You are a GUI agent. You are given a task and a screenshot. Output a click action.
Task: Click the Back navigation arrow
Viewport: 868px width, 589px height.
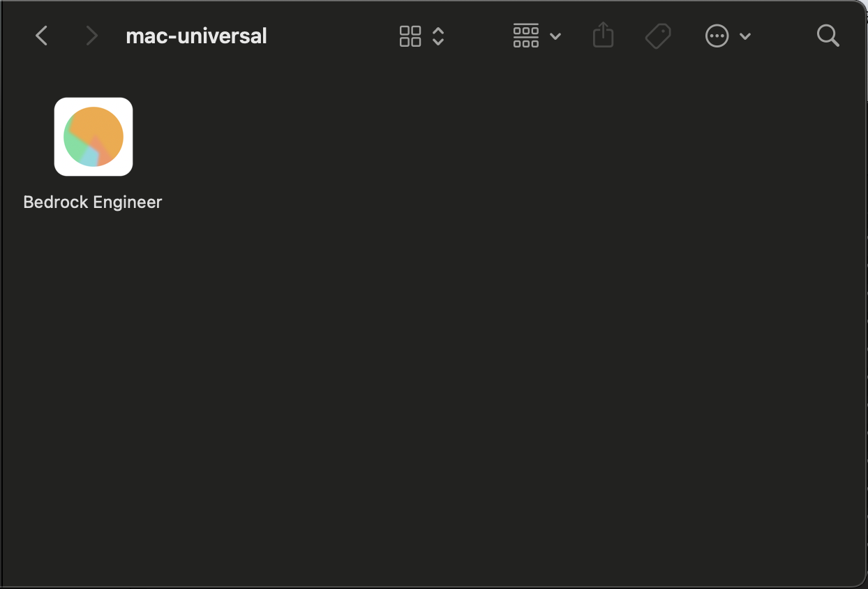point(41,36)
